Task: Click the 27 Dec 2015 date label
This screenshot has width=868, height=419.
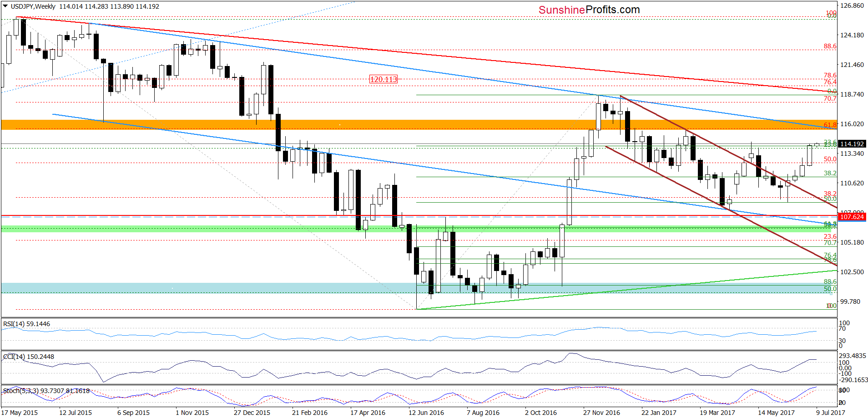Action: (252, 413)
